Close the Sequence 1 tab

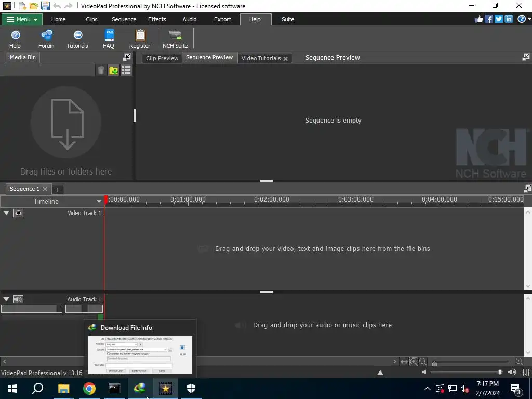[x=45, y=189]
